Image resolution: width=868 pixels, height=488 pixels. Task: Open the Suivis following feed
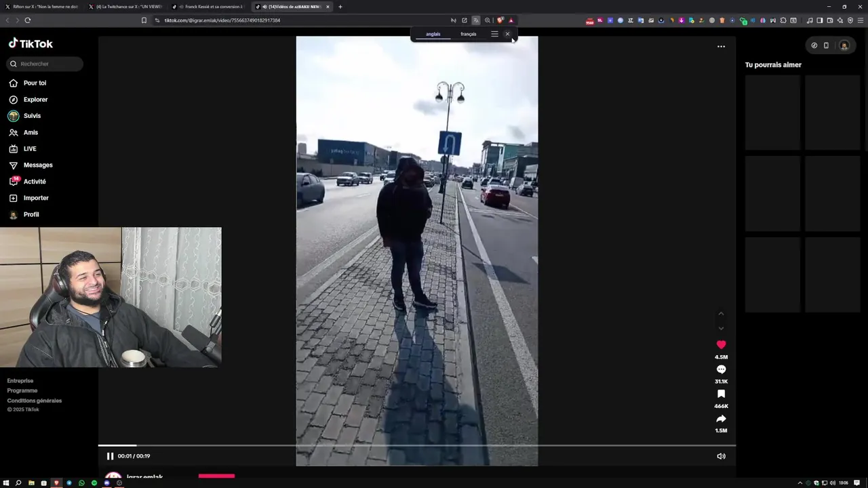(x=24, y=116)
